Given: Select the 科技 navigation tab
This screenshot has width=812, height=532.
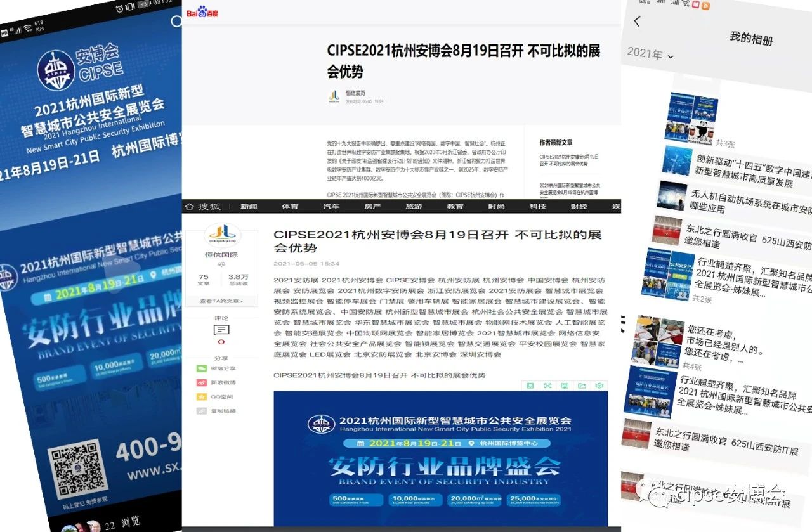Looking at the screenshot, I should click(x=537, y=207).
